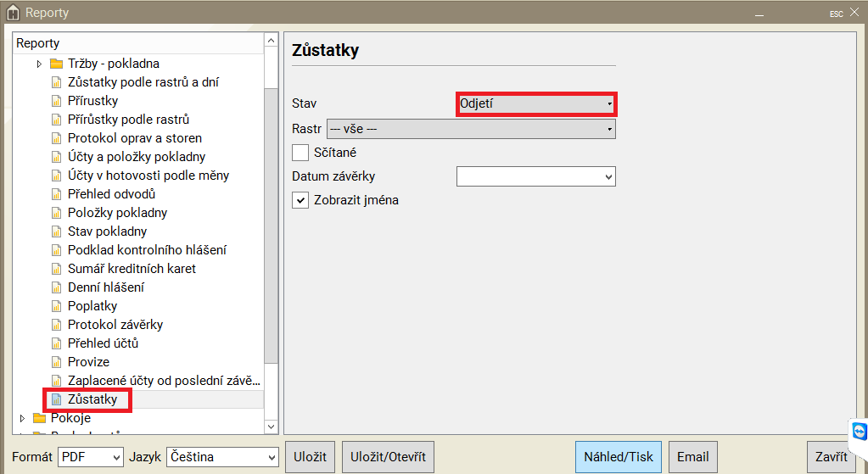Enable the Sčítané checkbox

[300, 153]
